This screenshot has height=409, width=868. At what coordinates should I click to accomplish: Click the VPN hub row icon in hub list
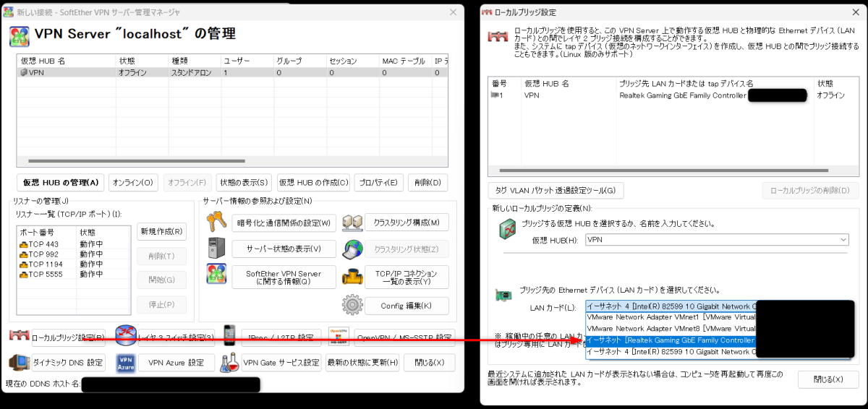(x=24, y=72)
